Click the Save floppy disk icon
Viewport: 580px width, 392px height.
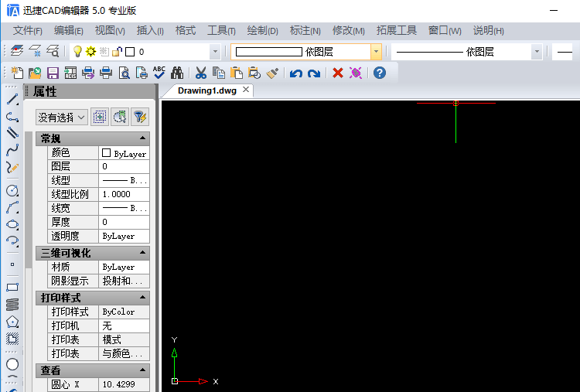pos(53,73)
